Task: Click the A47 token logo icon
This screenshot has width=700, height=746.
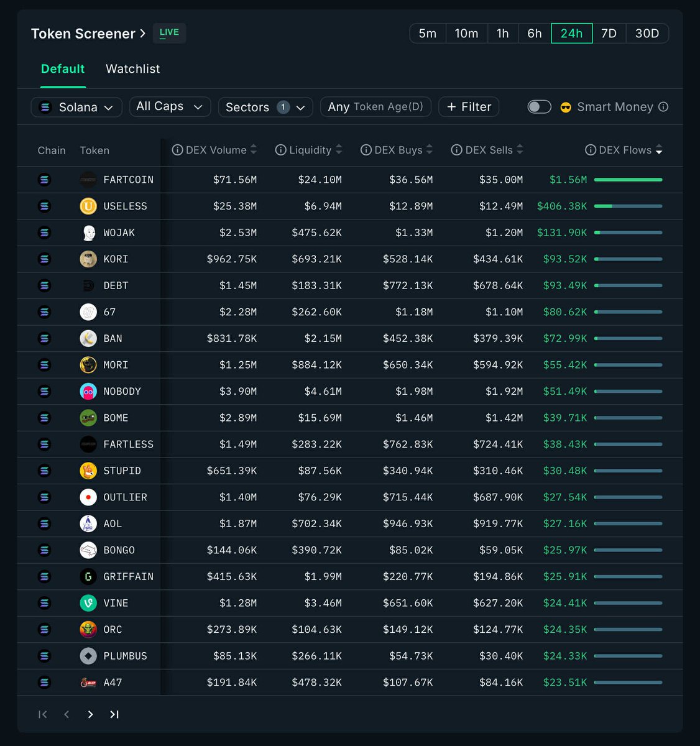Action: 88,682
